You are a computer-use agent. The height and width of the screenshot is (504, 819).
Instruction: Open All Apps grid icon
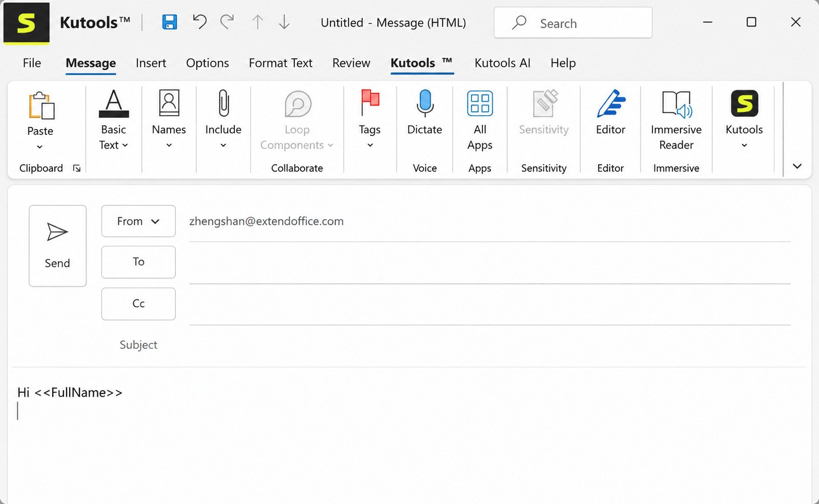coord(480,103)
